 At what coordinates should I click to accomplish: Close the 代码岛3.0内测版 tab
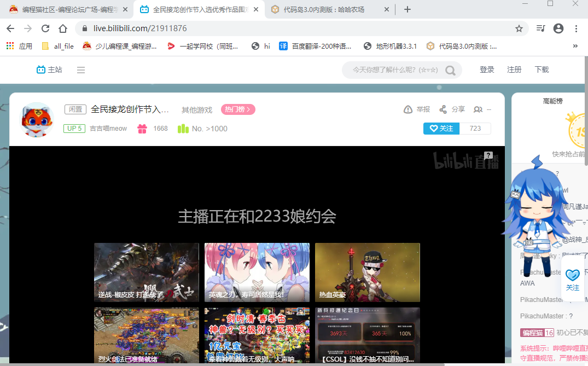(387, 10)
